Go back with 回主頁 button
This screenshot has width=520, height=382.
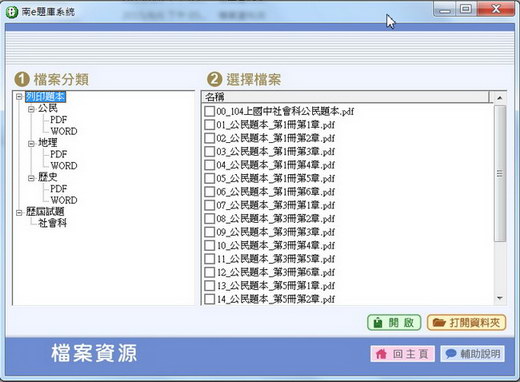click(402, 354)
